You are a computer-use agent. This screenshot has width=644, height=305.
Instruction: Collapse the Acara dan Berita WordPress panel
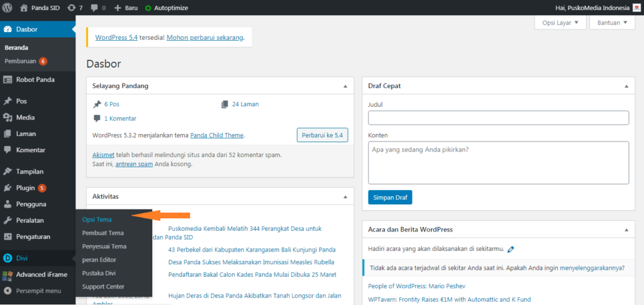coord(626,230)
